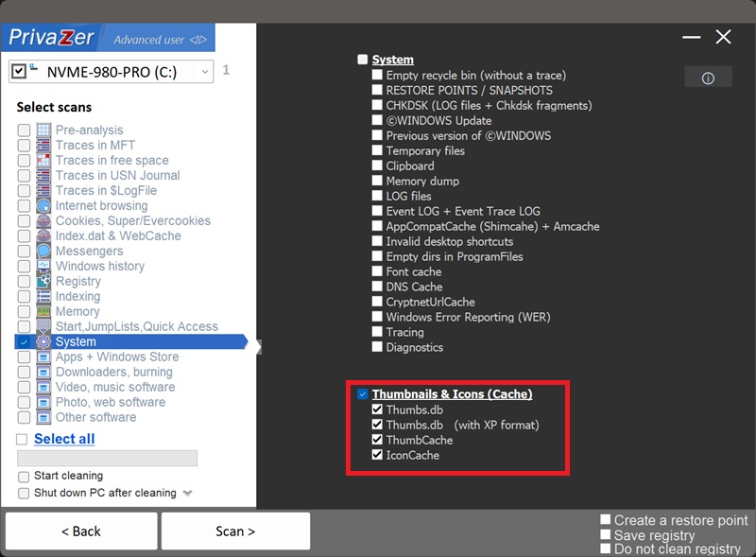
Task: Click the Memory chip icon
Action: [x=43, y=311]
